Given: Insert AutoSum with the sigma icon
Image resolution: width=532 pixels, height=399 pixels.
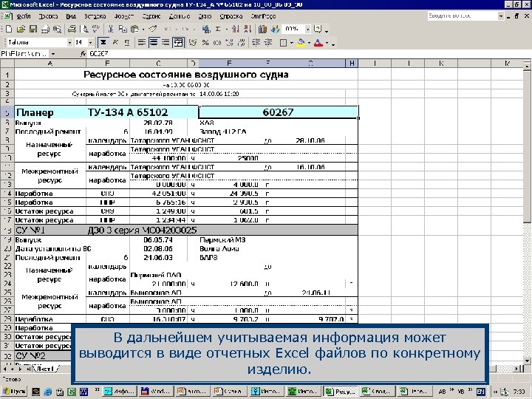Looking at the screenshot, I should tap(218, 30).
